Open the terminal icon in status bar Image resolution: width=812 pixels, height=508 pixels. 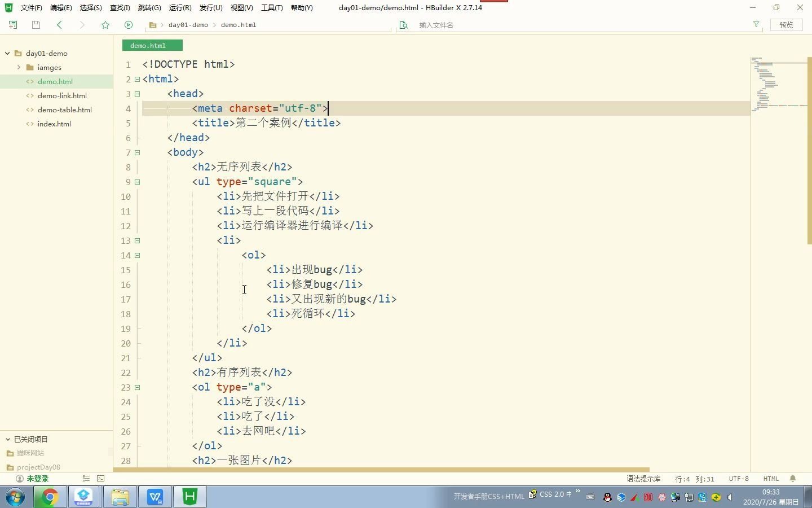pos(101,478)
